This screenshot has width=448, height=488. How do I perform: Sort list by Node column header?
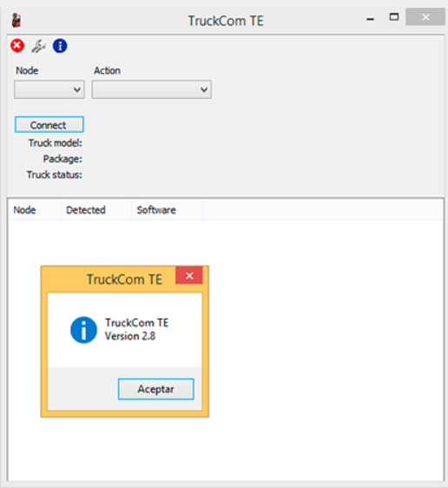[24, 210]
